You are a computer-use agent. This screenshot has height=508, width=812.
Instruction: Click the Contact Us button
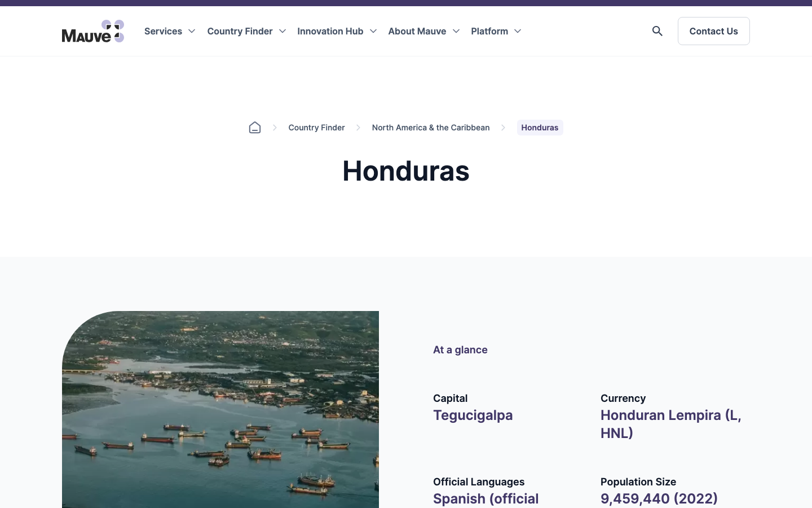click(x=714, y=31)
